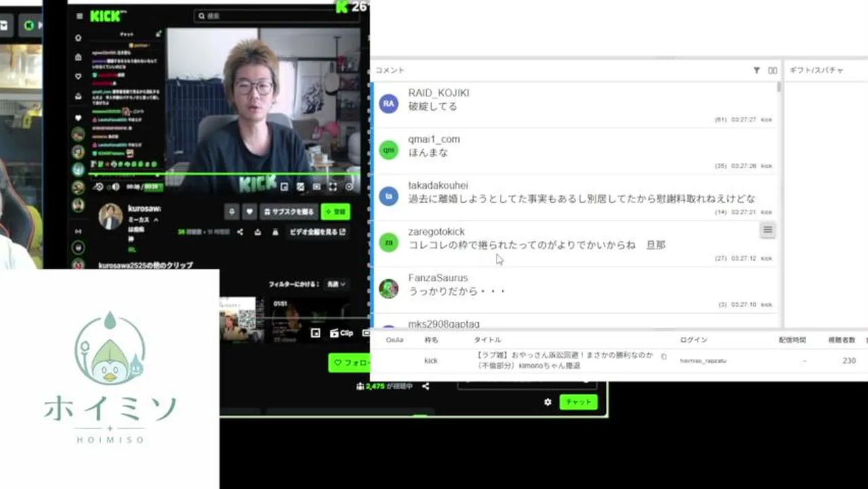The image size is (868, 489).
Task: Click the notification bell beside subscribe button
Action: pyautogui.click(x=232, y=212)
